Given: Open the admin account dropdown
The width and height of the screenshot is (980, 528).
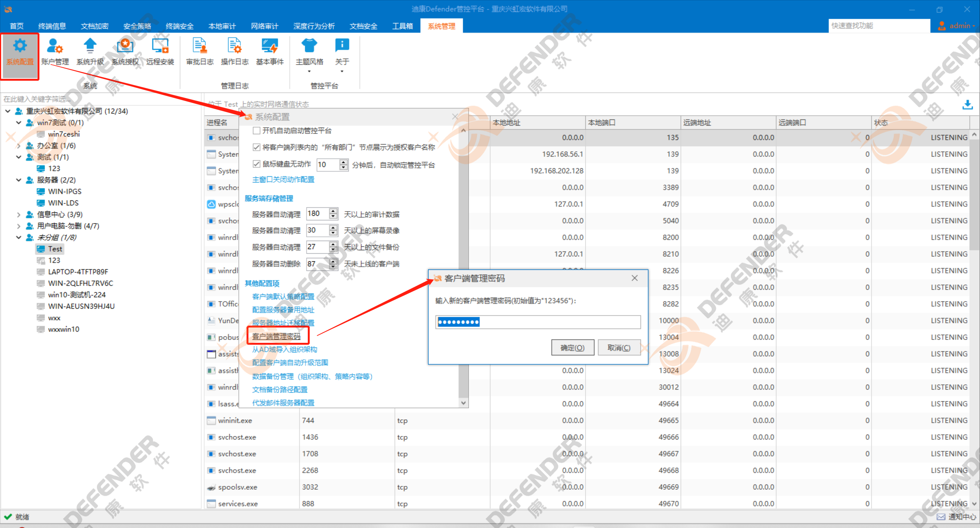Looking at the screenshot, I should pos(962,26).
